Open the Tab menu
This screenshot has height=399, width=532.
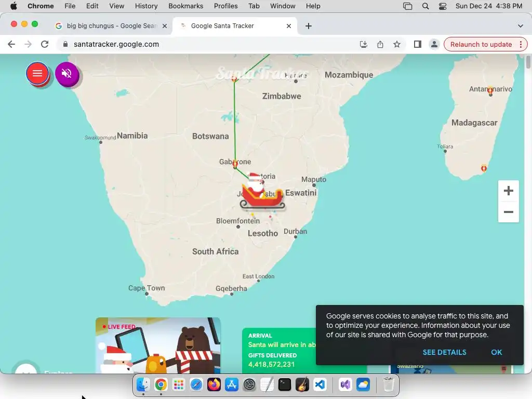point(254,6)
